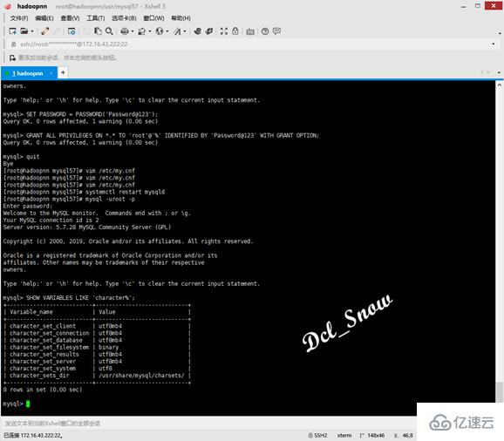Click 'character_set_filesystem' row text

pos(49,347)
